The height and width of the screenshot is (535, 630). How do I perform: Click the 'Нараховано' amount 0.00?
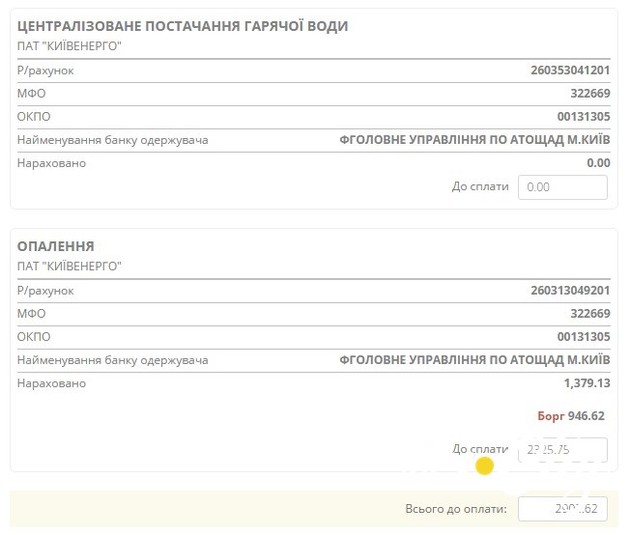pos(598,163)
